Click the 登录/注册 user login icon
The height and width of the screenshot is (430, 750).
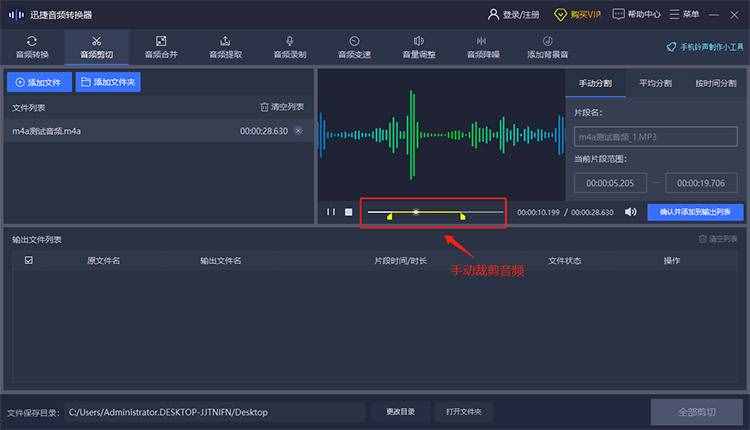point(493,14)
